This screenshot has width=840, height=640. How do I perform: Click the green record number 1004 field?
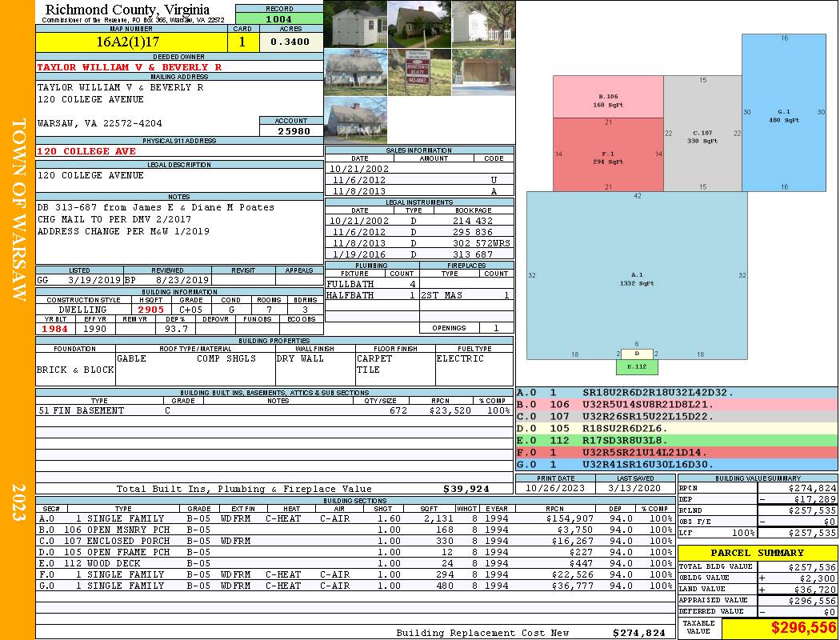pos(279,18)
